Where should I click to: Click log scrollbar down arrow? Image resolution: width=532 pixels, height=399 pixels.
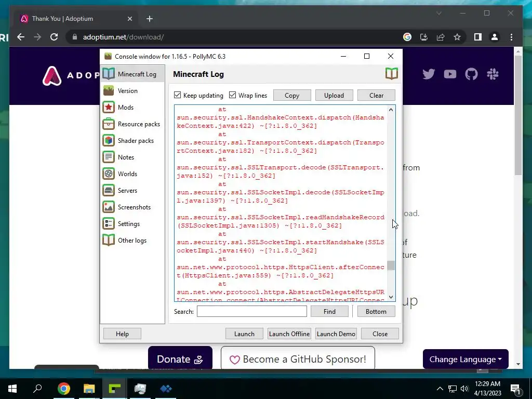(391, 297)
